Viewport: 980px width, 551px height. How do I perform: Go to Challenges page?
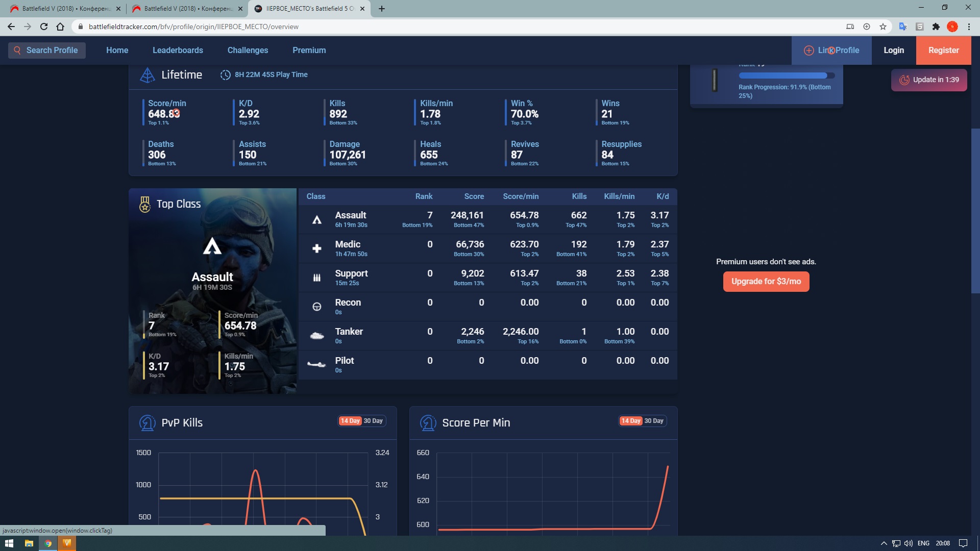click(x=248, y=50)
